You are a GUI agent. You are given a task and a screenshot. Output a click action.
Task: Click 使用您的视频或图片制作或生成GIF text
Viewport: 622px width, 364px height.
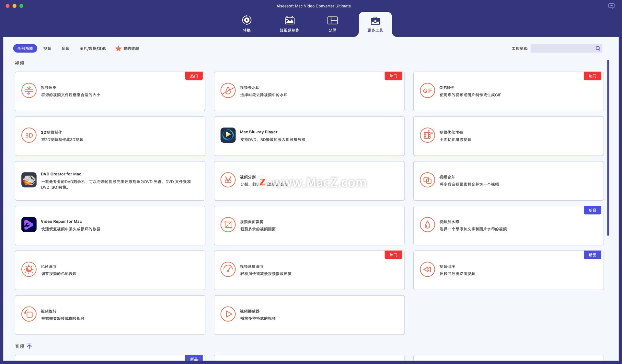click(470, 95)
